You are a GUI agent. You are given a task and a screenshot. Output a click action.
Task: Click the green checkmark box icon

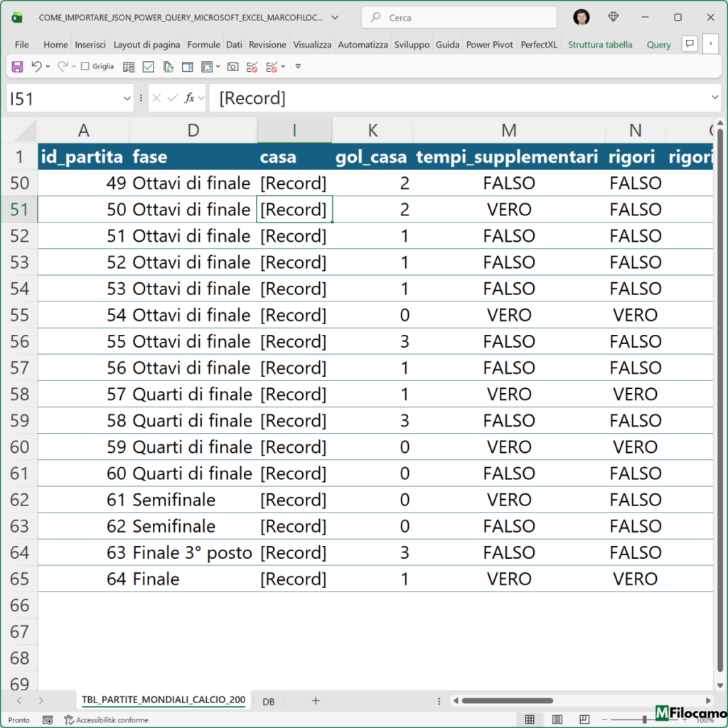point(148,67)
